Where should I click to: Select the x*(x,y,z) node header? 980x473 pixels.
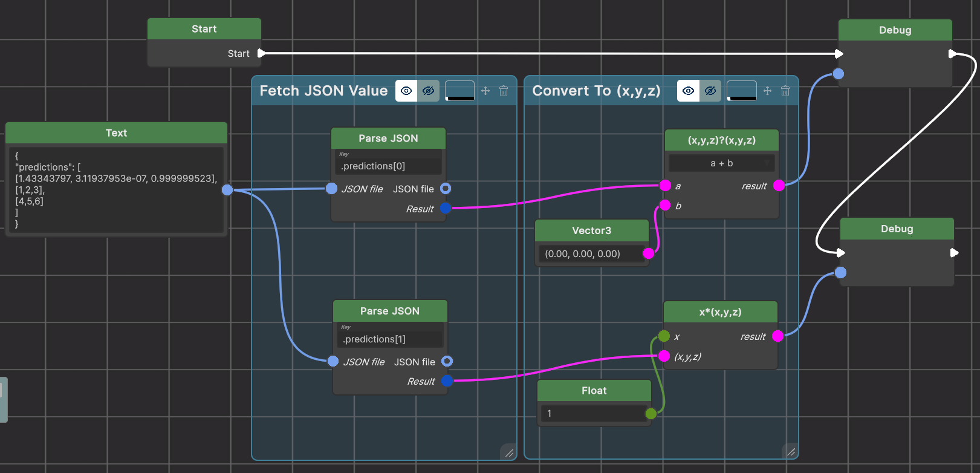pos(720,312)
